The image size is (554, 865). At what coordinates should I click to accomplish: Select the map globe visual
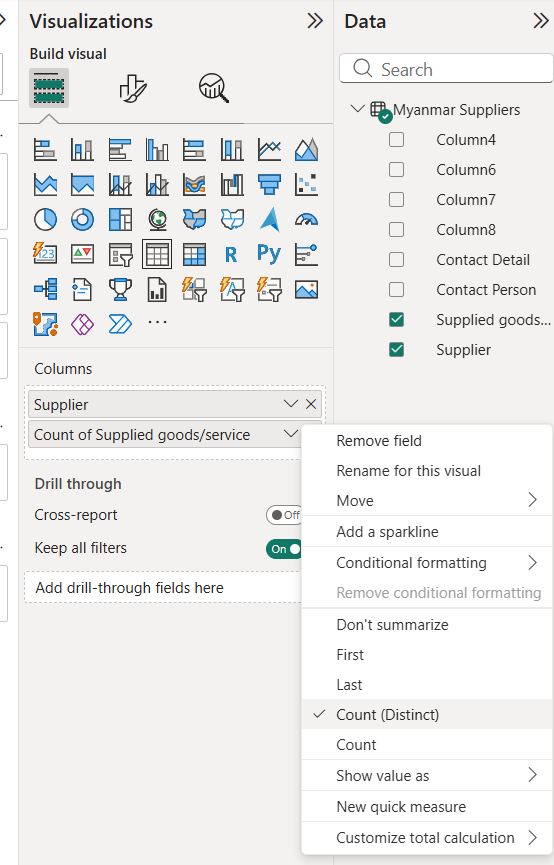point(157,220)
